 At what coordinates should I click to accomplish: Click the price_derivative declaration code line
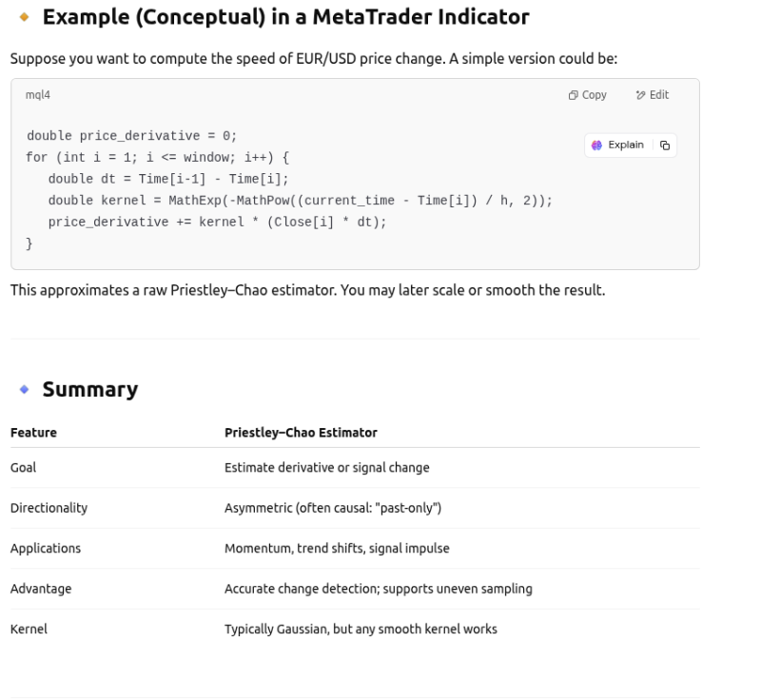click(x=131, y=136)
